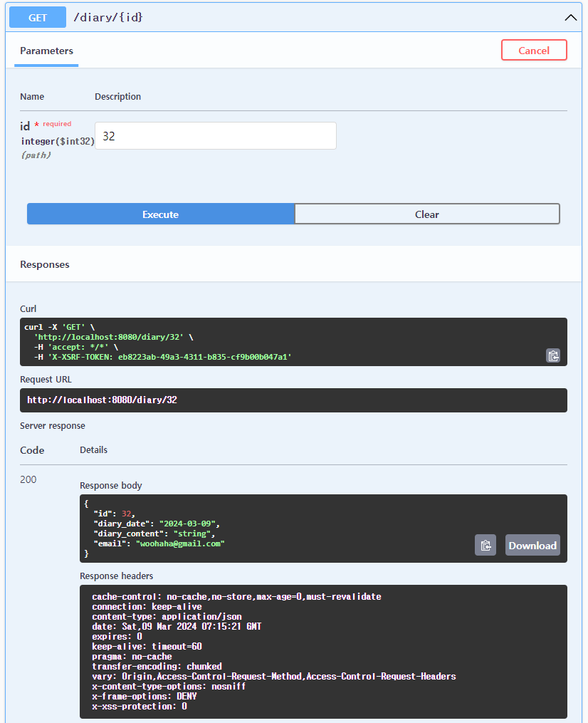This screenshot has height=723, width=588.
Task: Cancel the try-it-out mode
Action: click(x=534, y=51)
